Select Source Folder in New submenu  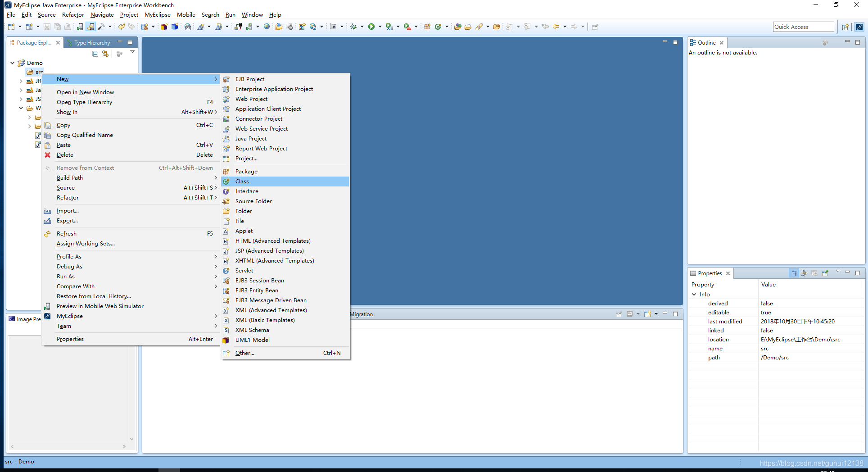click(x=285, y=201)
